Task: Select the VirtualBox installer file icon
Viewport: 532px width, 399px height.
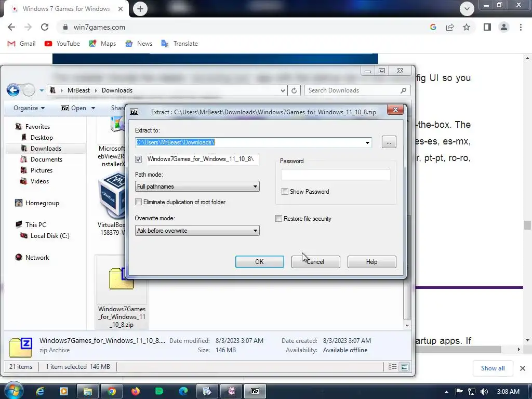Action: [x=112, y=196]
